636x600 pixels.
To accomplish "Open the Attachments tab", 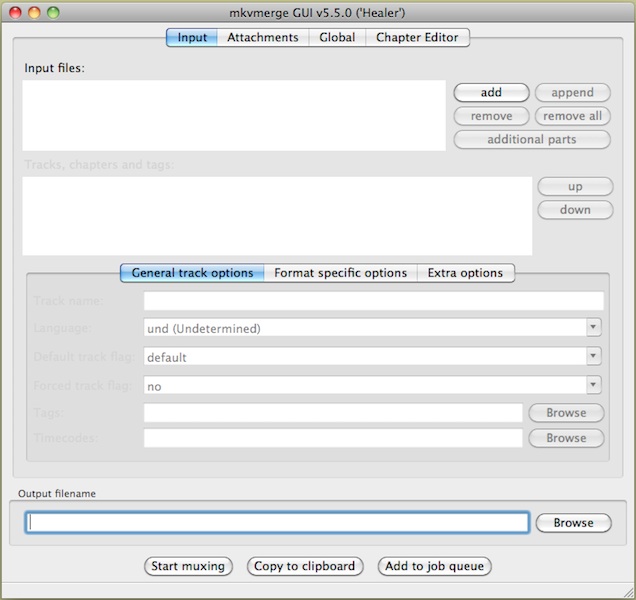I will pos(262,37).
